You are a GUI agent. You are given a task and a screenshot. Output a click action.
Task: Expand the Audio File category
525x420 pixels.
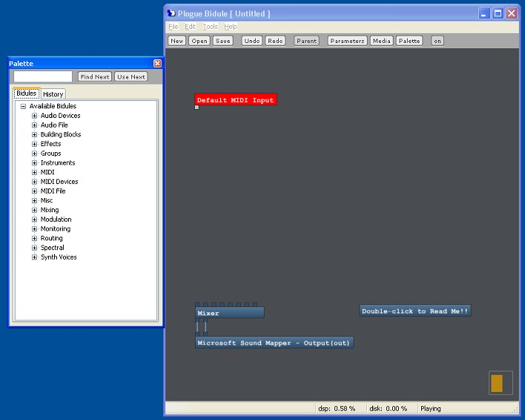point(35,125)
